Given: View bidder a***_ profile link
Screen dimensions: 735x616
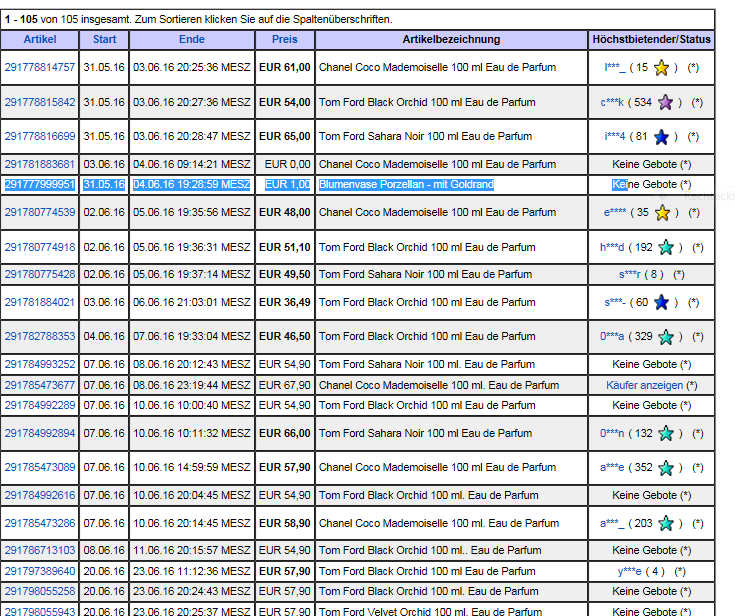Looking at the screenshot, I should (x=612, y=523).
